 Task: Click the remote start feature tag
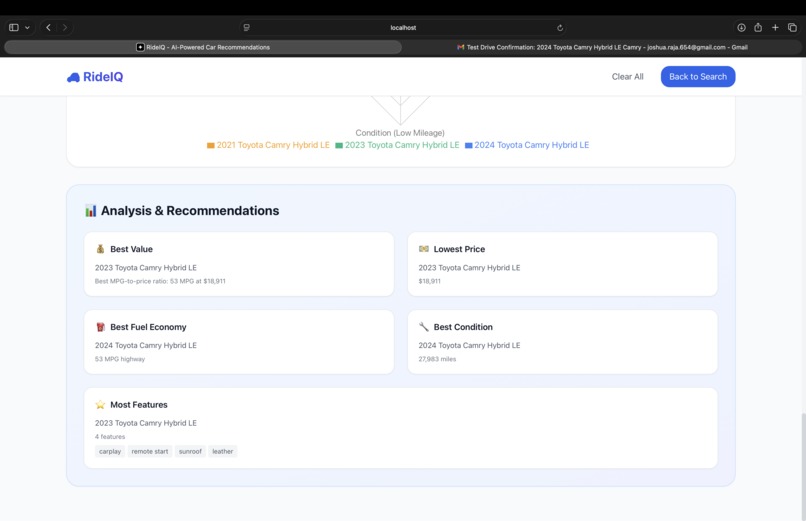[x=150, y=451]
